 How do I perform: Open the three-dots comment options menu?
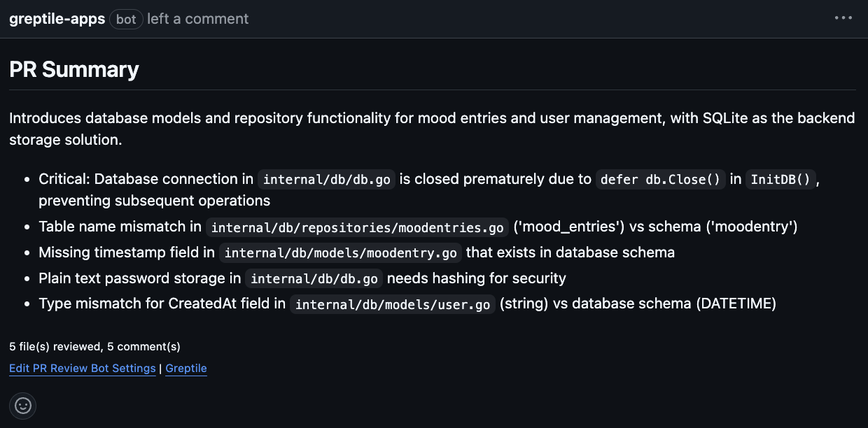(x=843, y=18)
